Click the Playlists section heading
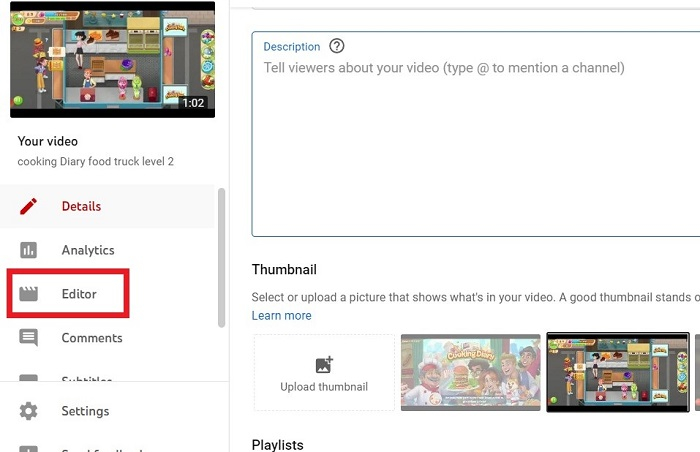The image size is (700, 452). click(278, 445)
